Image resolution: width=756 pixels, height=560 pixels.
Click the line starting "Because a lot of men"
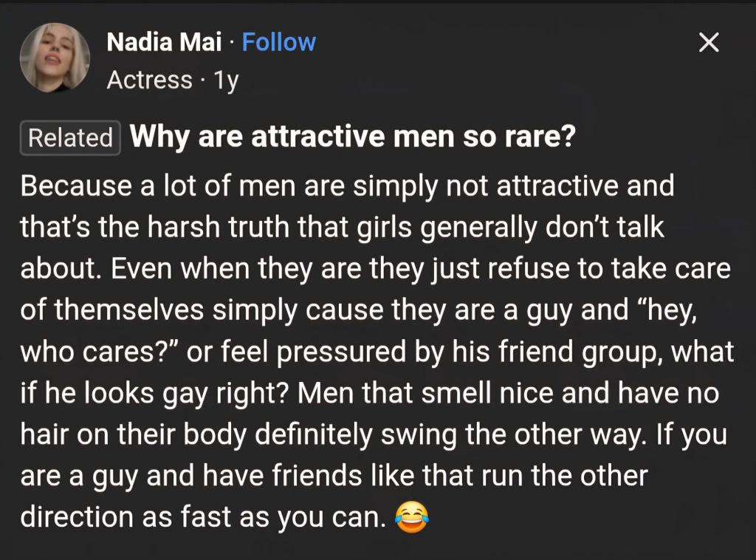(x=347, y=185)
